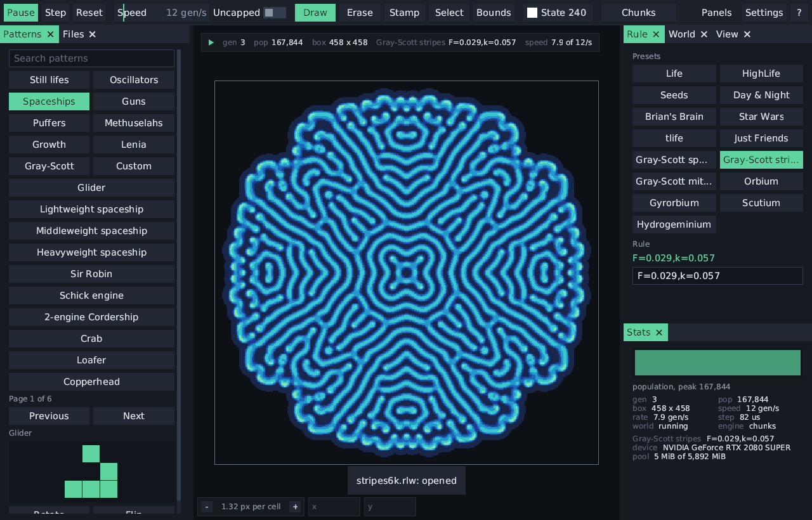Viewport: 812px width, 520px height.
Task: Step the simulation one generation
Action: click(x=56, y=13)
